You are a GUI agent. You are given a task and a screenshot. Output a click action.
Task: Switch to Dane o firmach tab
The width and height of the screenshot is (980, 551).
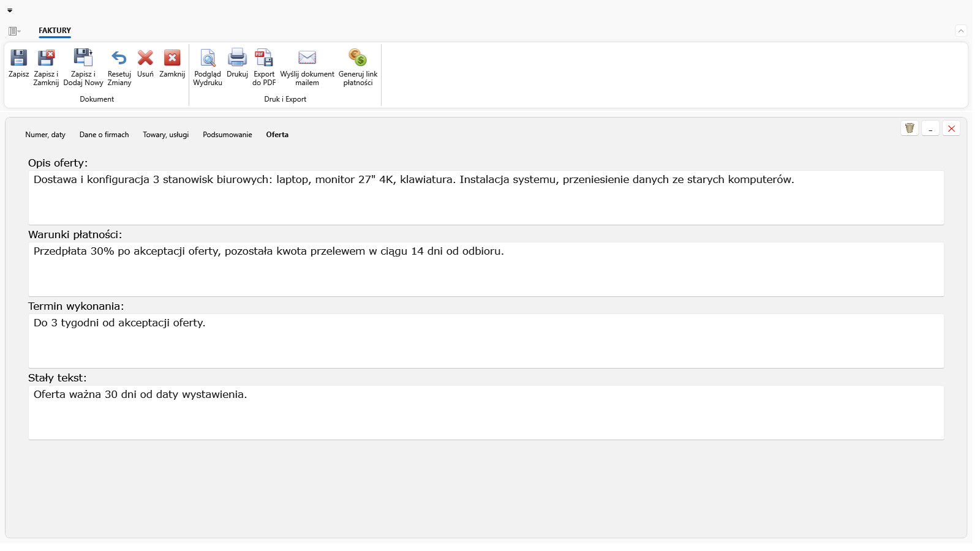[x=104, y=135]
